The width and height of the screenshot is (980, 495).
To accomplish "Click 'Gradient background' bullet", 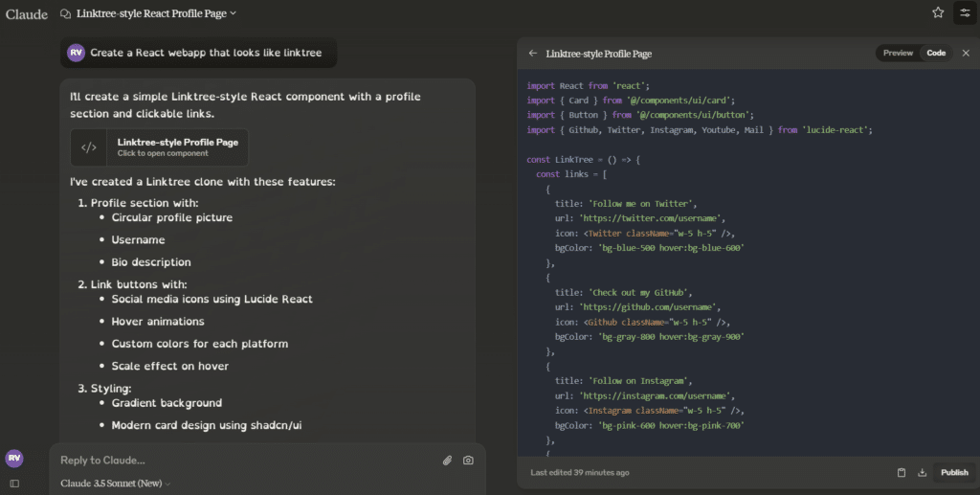I will pyautogui.click(x=167, y=403).
